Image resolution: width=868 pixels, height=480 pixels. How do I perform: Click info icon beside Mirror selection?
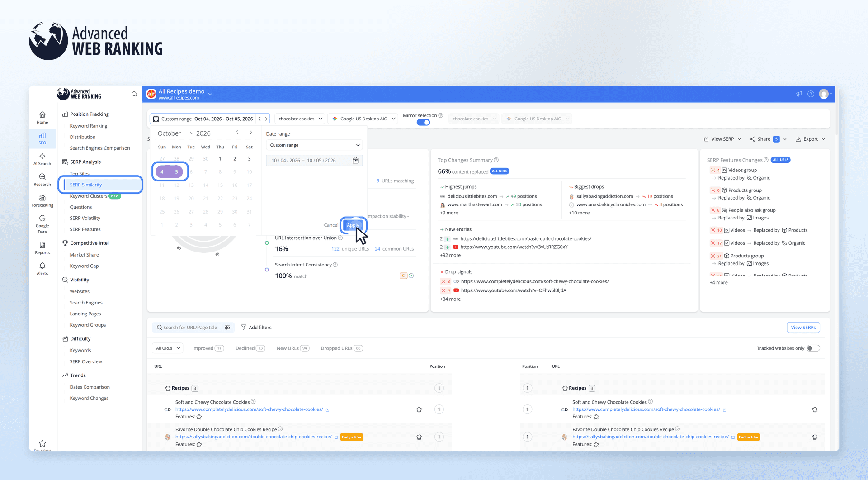[x=441, y=115]
